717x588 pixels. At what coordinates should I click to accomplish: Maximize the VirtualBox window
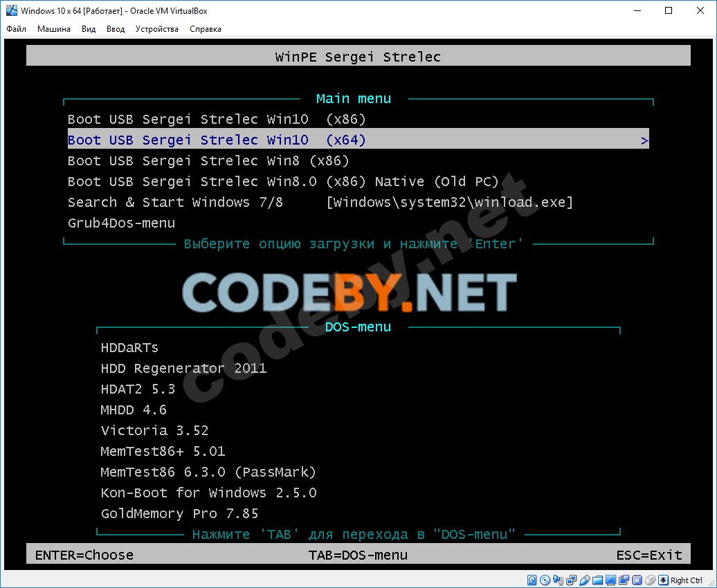tap(669, 10)
